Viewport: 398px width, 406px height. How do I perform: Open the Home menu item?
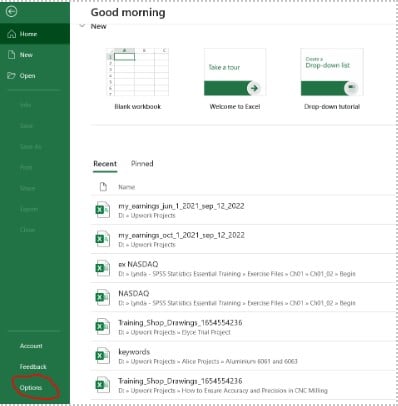35,34
